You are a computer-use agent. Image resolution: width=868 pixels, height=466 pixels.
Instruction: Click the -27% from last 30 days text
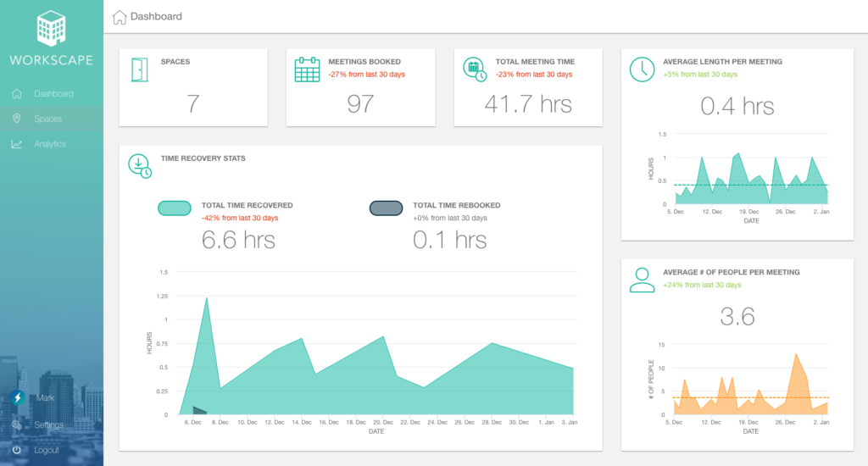(x=366, y=75)
